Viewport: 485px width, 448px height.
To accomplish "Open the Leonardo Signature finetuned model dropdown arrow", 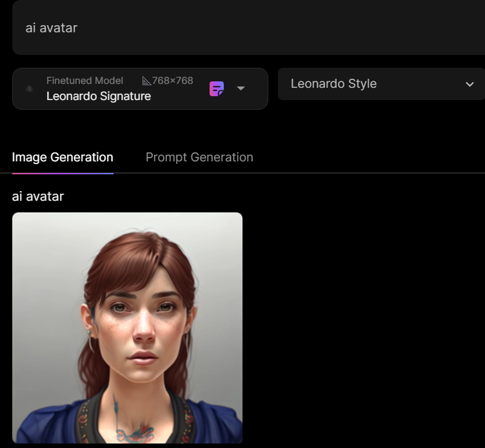I will pyautogui.click(x=241, y=88).
